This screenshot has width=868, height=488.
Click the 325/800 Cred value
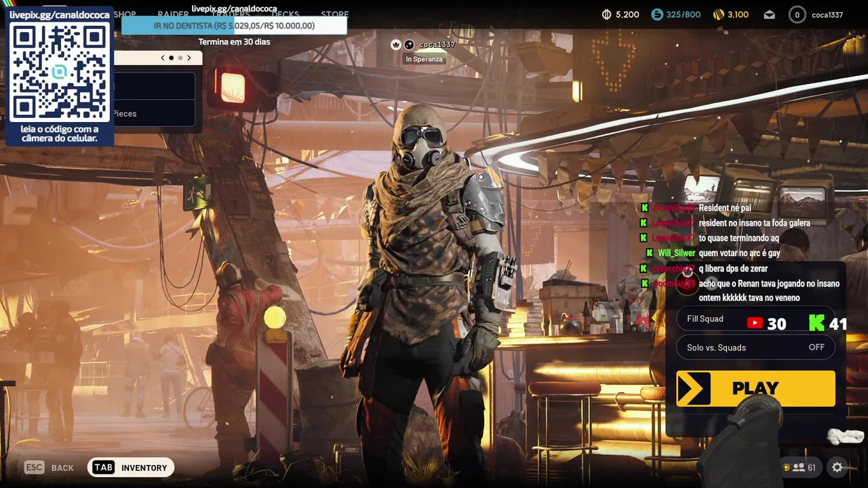pyautogui.click(x=684, y=14)
